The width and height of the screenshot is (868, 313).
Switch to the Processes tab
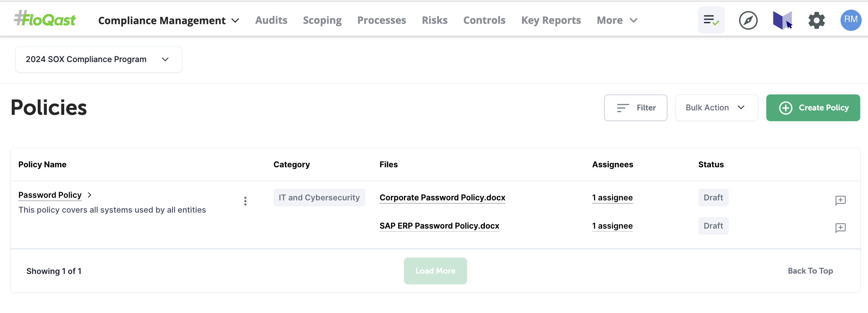(382, 20)
